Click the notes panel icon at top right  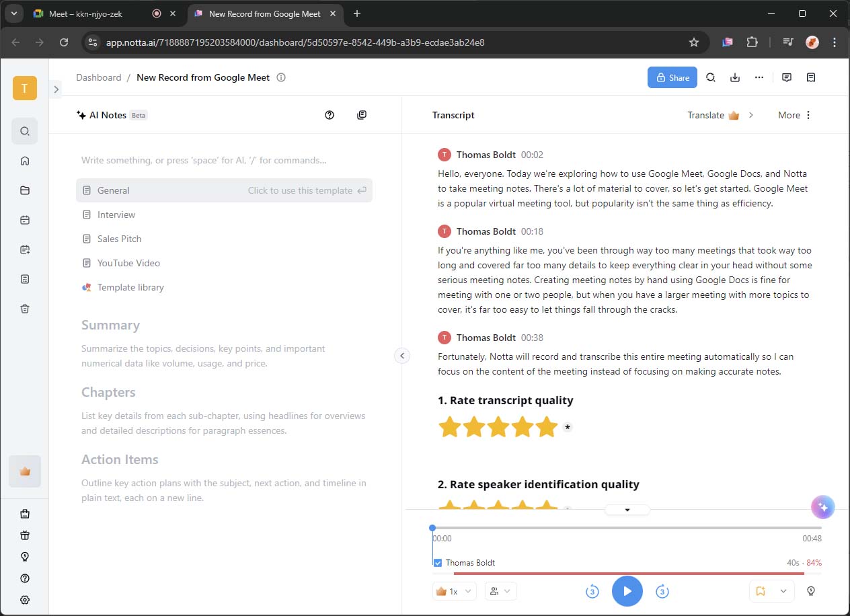(811, 77)
